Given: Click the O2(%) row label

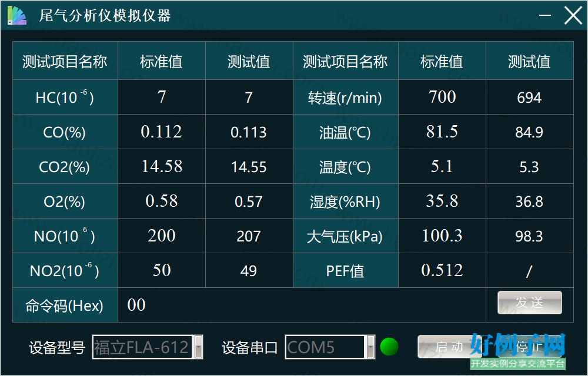Looking at the screenshot, I should (x=65, y=201).
